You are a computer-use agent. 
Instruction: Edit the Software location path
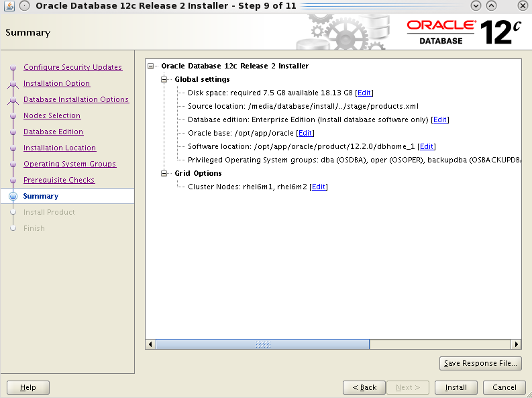[x=427, y=146]
